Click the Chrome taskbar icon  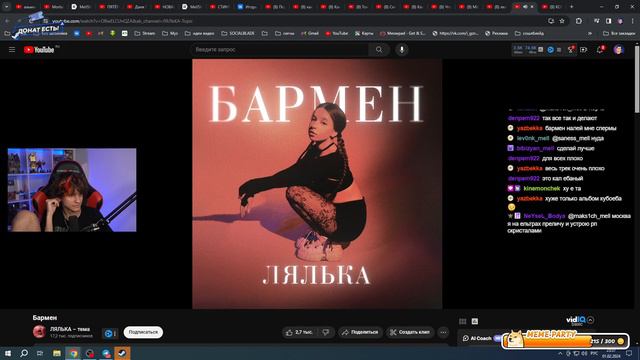tap(73, 353)
